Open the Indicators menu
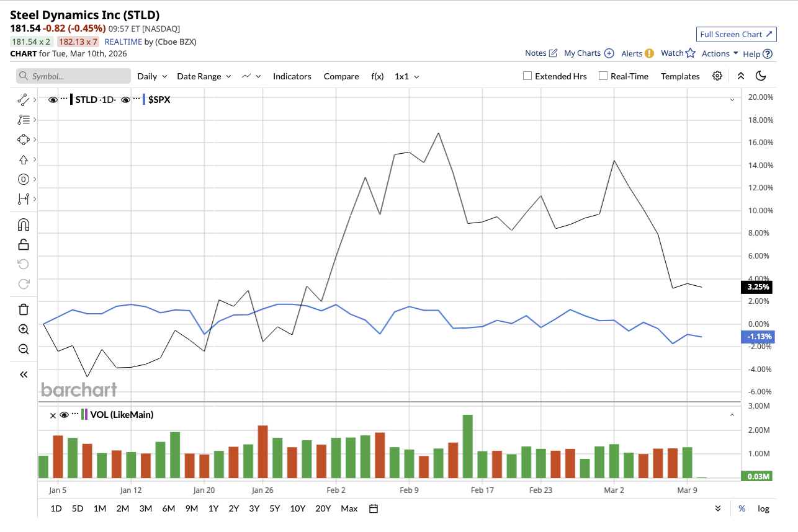Screen dimensions: 798x532 292,76
